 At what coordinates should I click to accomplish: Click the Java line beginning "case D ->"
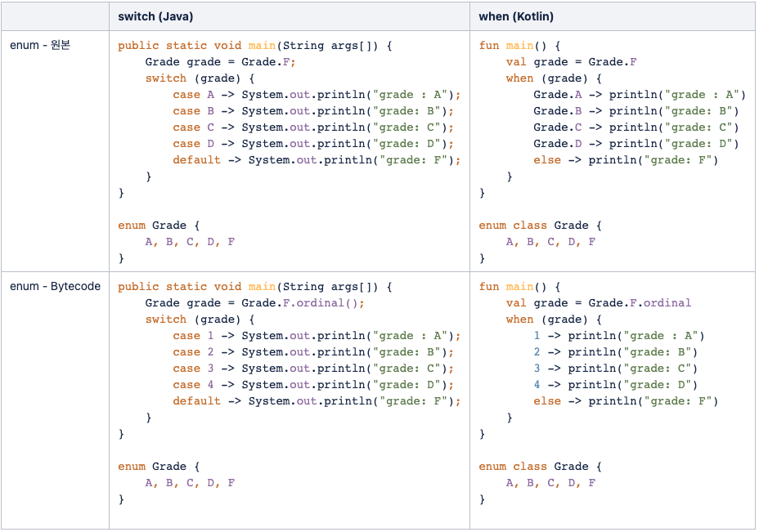(x=313, y=144)
